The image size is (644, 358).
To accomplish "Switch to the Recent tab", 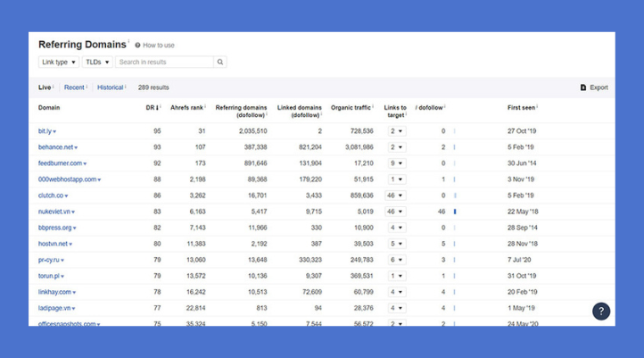I will tap(74, 87).
